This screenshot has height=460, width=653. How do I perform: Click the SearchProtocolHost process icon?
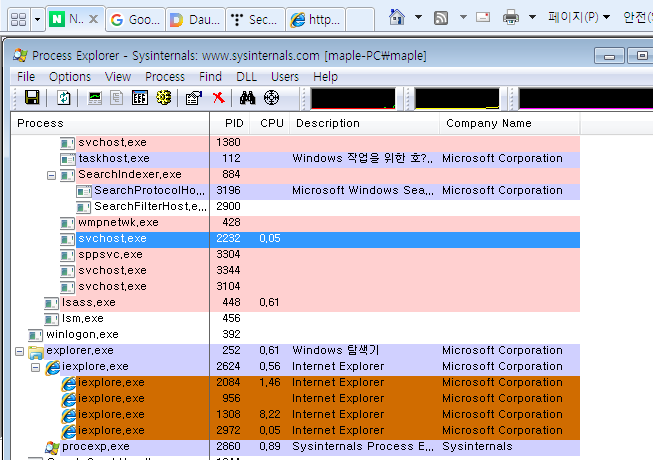click(84, 191)
